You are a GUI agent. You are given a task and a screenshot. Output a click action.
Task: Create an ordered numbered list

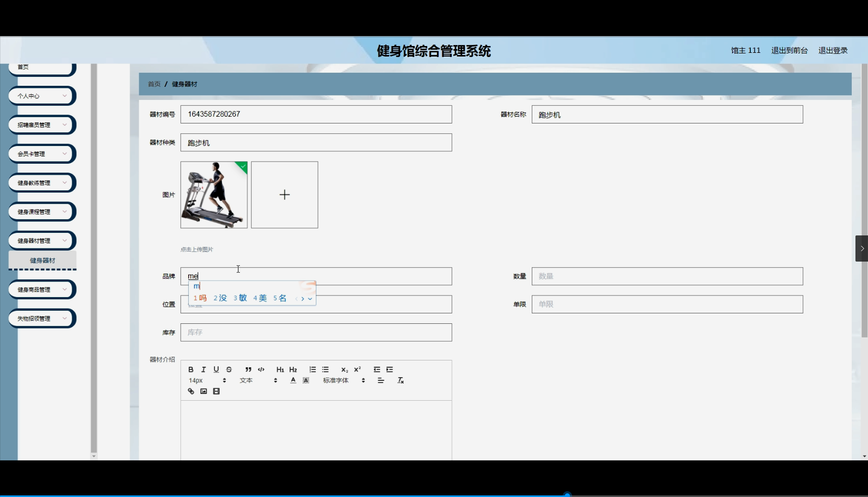pos(313,369)
